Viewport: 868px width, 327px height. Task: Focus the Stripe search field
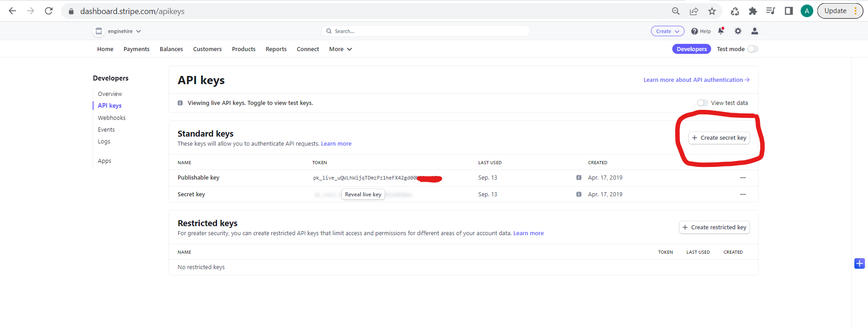coord(425,31)
